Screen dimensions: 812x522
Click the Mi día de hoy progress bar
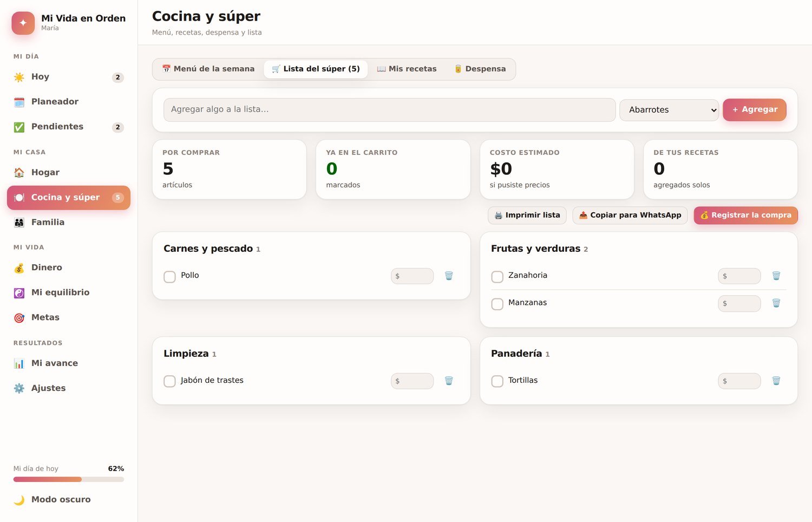click(x=69, y=479)
